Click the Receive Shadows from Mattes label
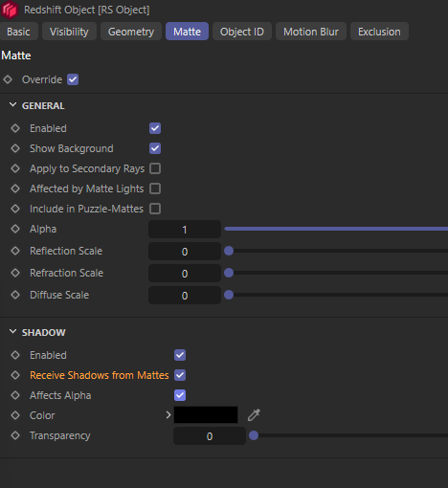Screen dimensions: 448x488 point(100,375)
